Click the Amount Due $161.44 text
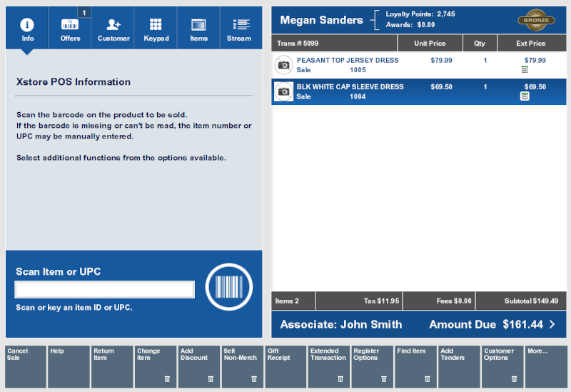571x392 pixels. [x=486, y=324]
